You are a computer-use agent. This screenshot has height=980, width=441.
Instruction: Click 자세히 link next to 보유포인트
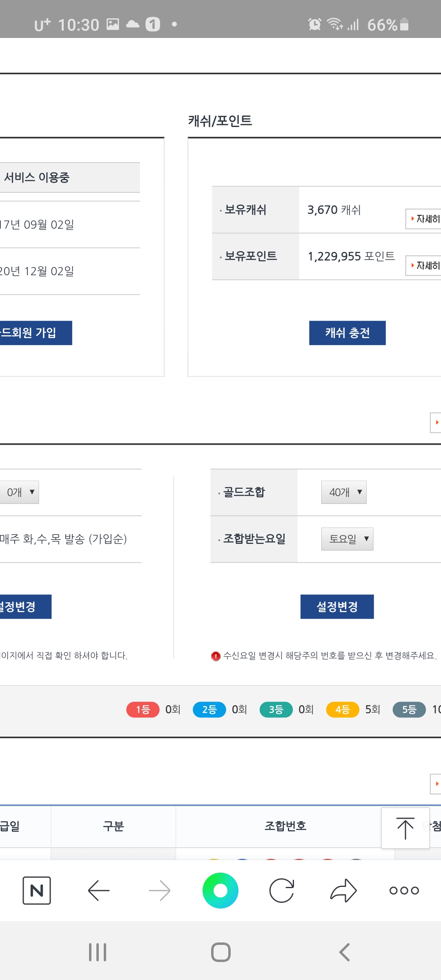[425, 265]
